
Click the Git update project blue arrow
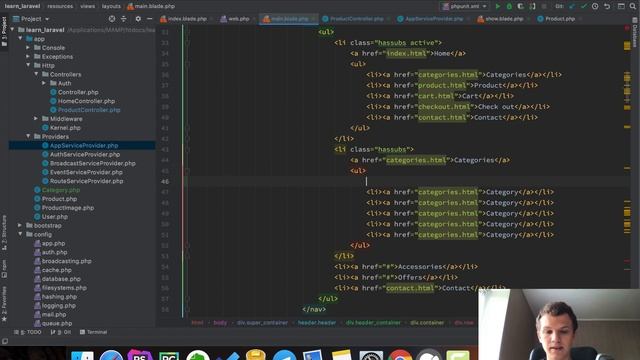(572, 7)
